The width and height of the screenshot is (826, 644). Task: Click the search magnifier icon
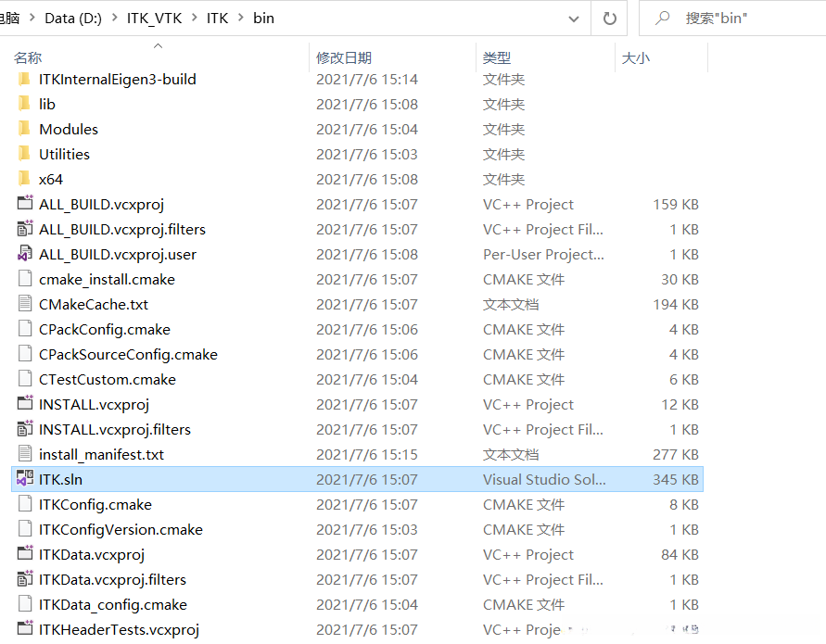662,18
